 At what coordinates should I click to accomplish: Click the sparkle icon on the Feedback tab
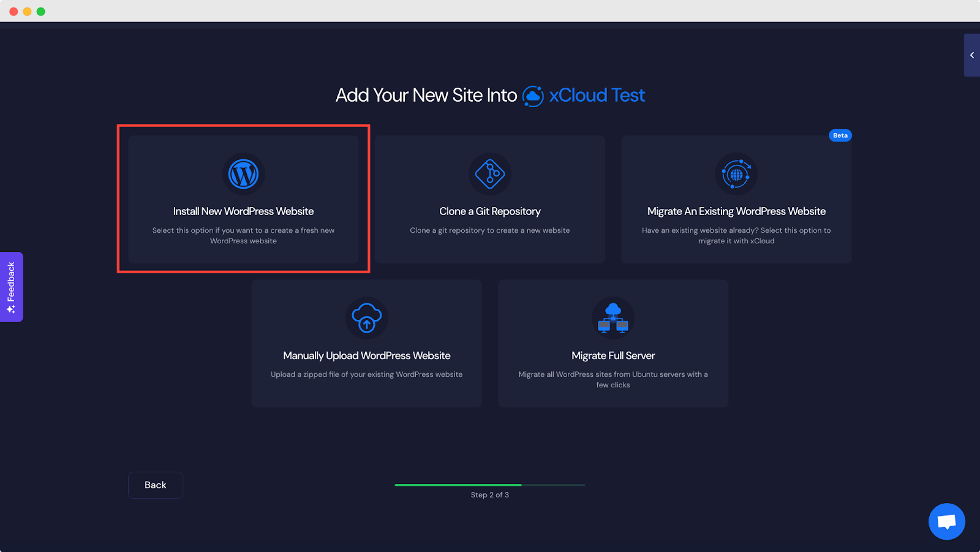(11, 309)
